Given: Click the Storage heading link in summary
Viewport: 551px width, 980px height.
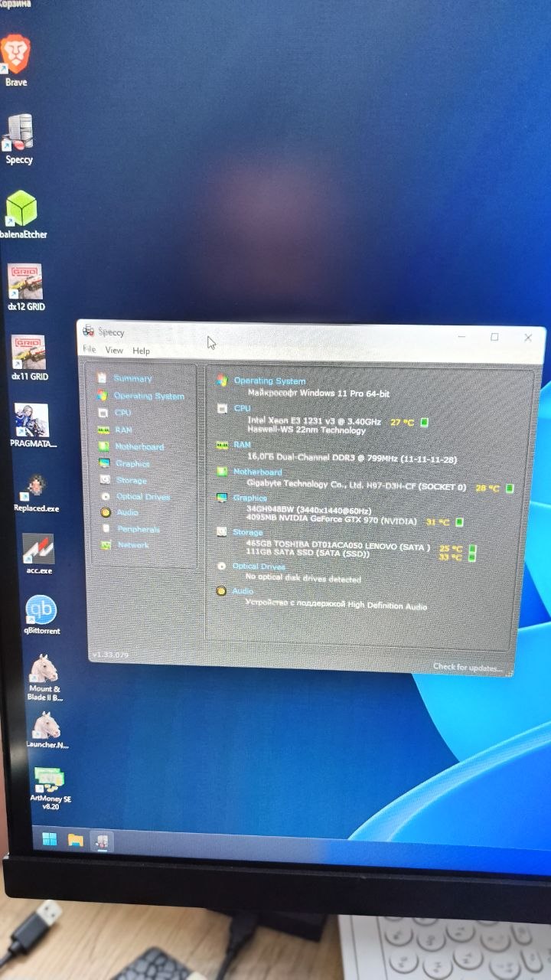Looking at the screenshot, I should pos(247,531).
